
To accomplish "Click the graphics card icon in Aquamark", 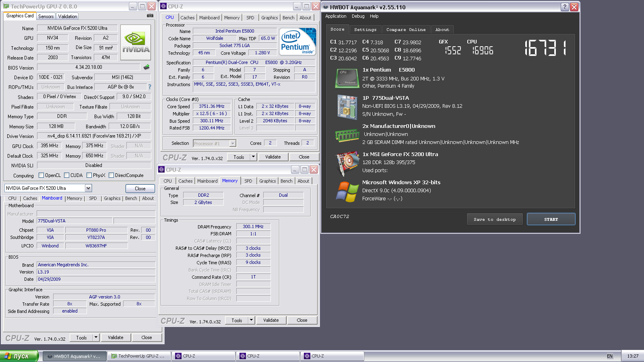I will 347,163.
